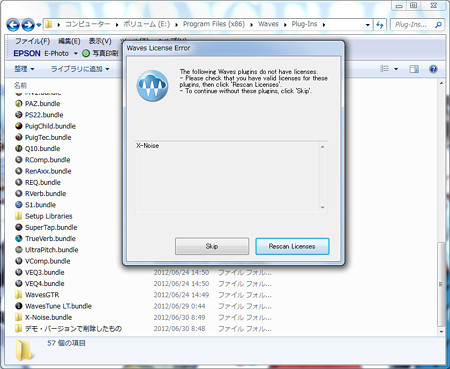Select PuigChild.bundle icon
This screenshot has width=450, height=369.
pos(19,126)
